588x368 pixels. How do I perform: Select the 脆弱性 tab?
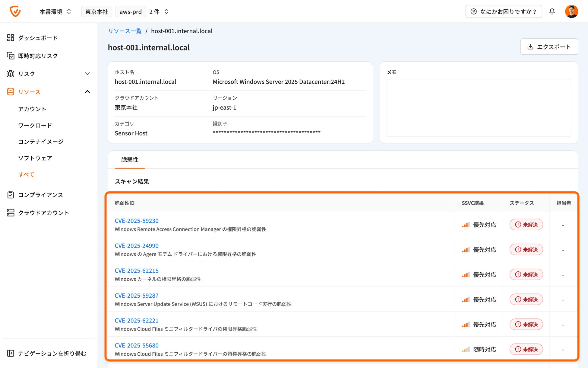(130, 160)
